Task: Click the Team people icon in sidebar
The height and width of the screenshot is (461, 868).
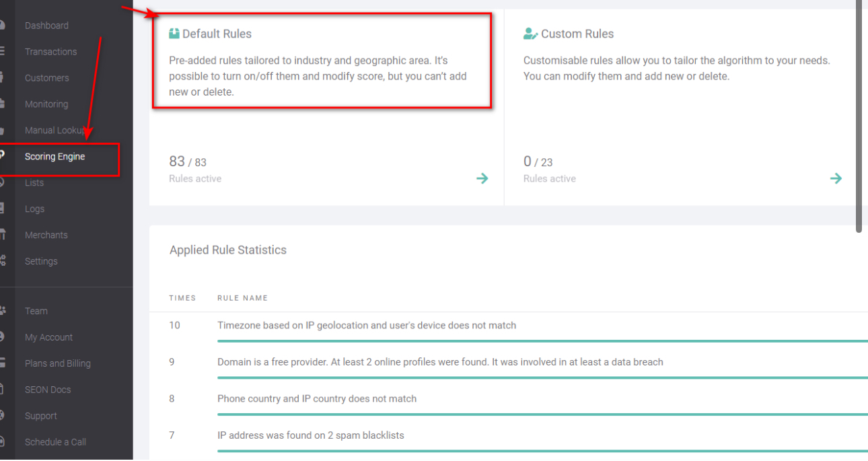Action: click(x=3, y=311)
